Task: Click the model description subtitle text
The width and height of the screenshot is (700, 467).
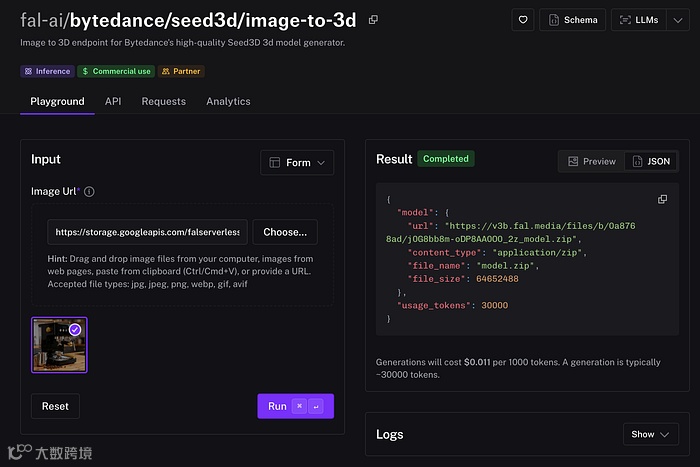Action: click(x=182, y=42)
